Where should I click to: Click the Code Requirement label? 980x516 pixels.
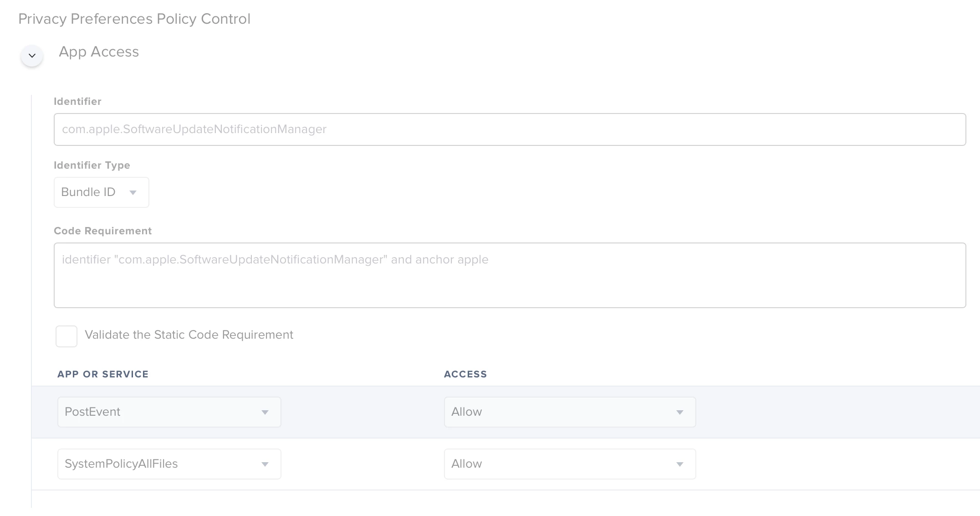click(x=103, y=231)
